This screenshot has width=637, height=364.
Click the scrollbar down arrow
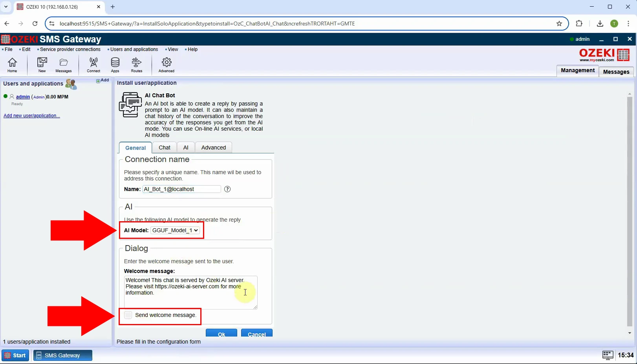[x=630, y=333]
